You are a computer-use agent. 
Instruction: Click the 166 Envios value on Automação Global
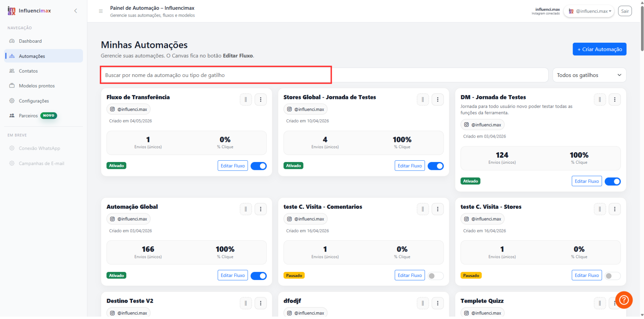tap(148, 250)
